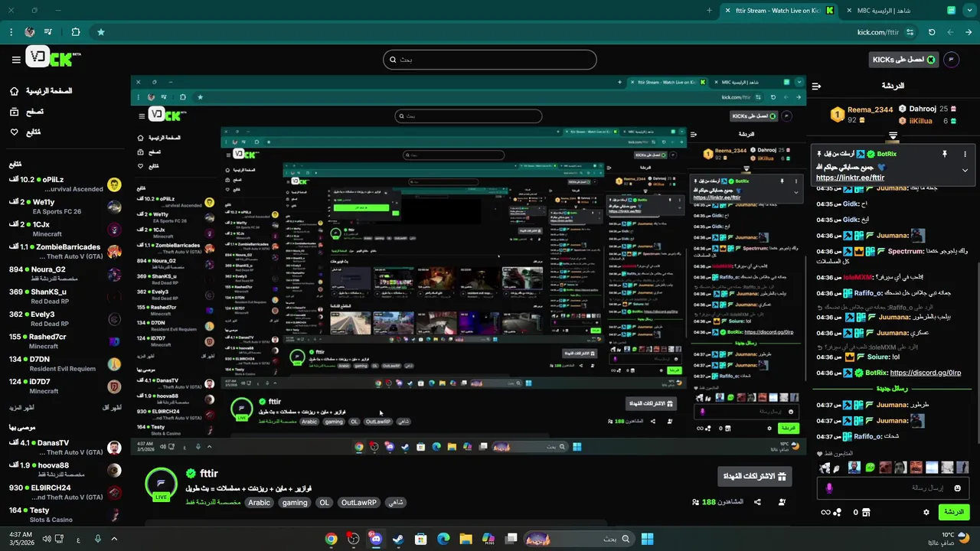Open Discord from the taskbar
The height and width of the screenshot is (551, 980).
(x=375, y=539)
